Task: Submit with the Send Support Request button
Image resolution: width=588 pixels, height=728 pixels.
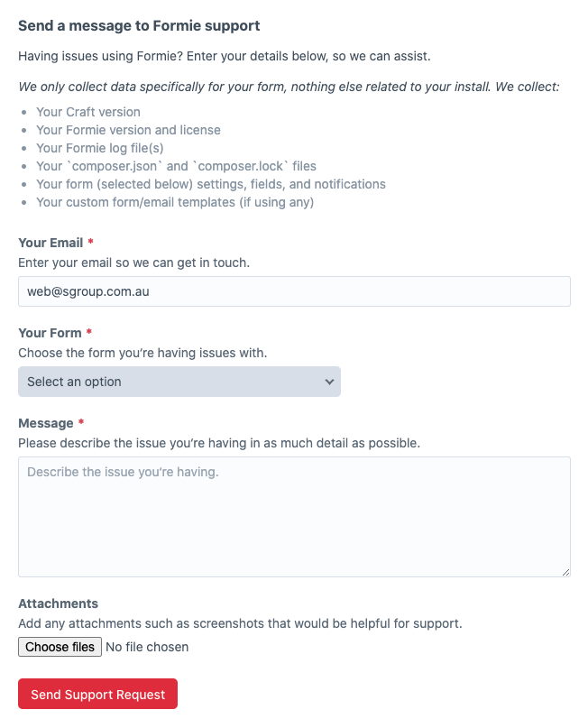Action: click(98, 694)
